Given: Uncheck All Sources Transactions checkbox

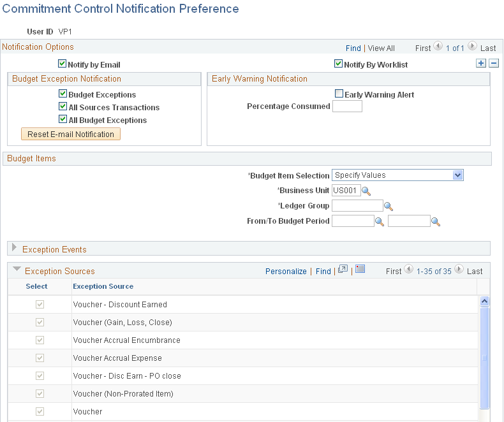Looking at the screenshot, I should [x=63, y=106].
